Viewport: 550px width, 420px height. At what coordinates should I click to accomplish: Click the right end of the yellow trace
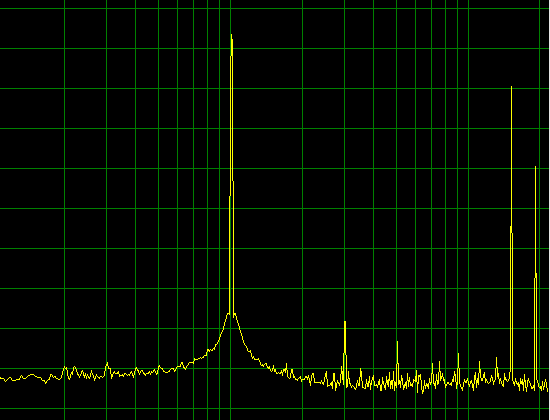click(547, 389)
